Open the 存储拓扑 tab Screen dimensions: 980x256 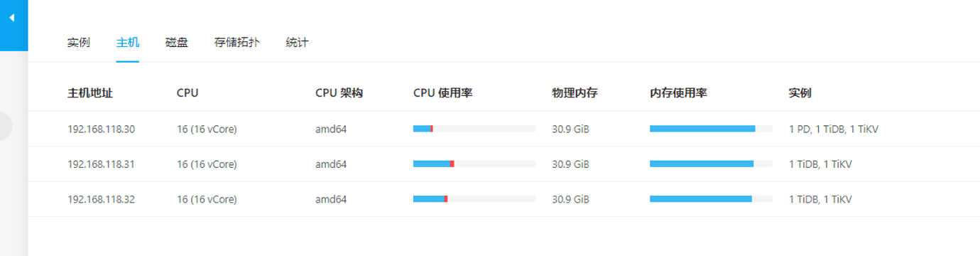coord(237,43)
